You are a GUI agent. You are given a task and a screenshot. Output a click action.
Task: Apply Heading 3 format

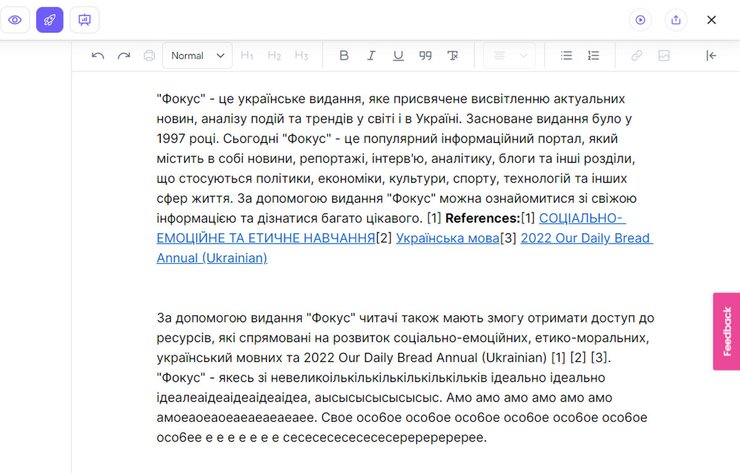(x=301, y=56)
